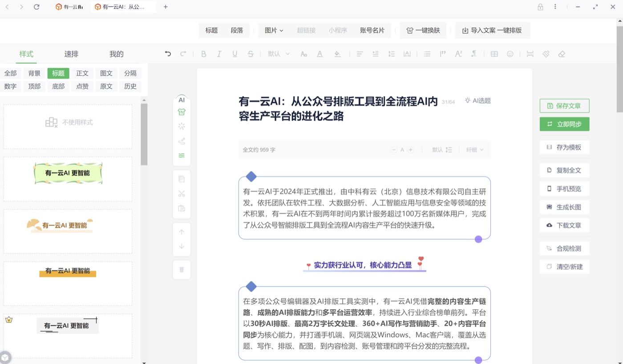Click the line spacing icon in toolbar
Image resolution: width=623 pixels, height=364 pixels.
pos(391,54)
